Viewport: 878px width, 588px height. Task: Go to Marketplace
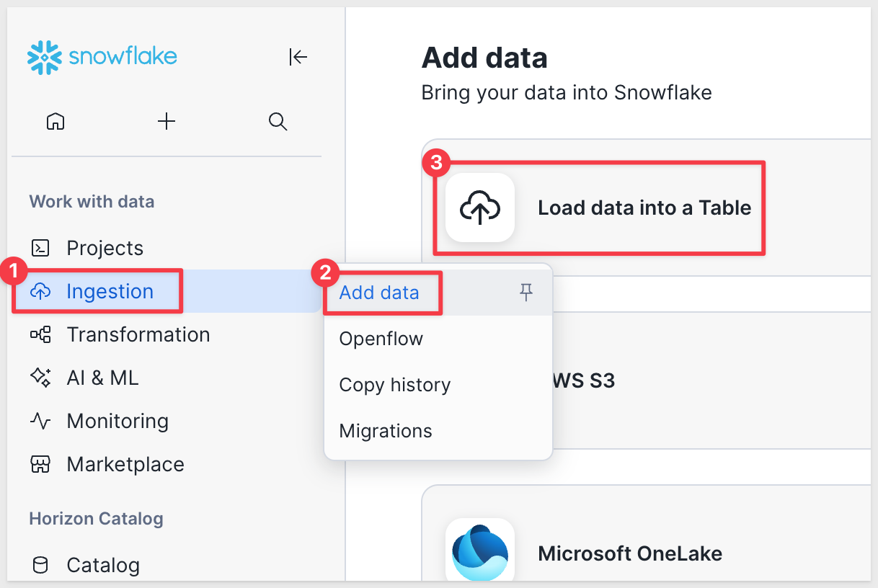coord(125,464)
